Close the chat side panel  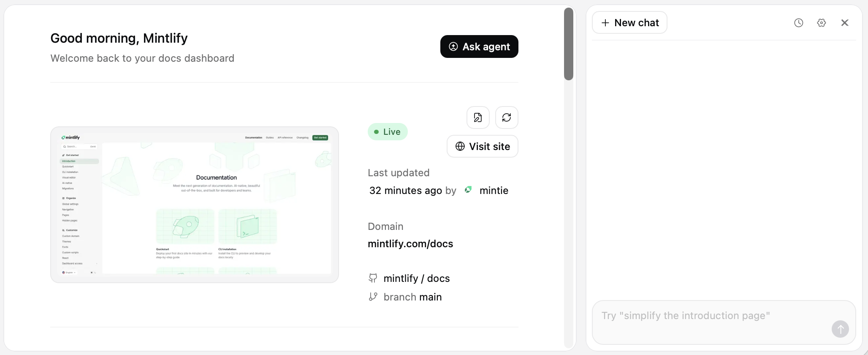point(844,22)
